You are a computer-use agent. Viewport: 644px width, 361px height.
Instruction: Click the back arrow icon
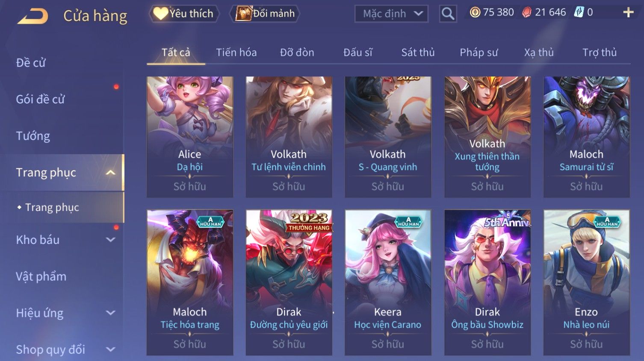click(32, 16)
